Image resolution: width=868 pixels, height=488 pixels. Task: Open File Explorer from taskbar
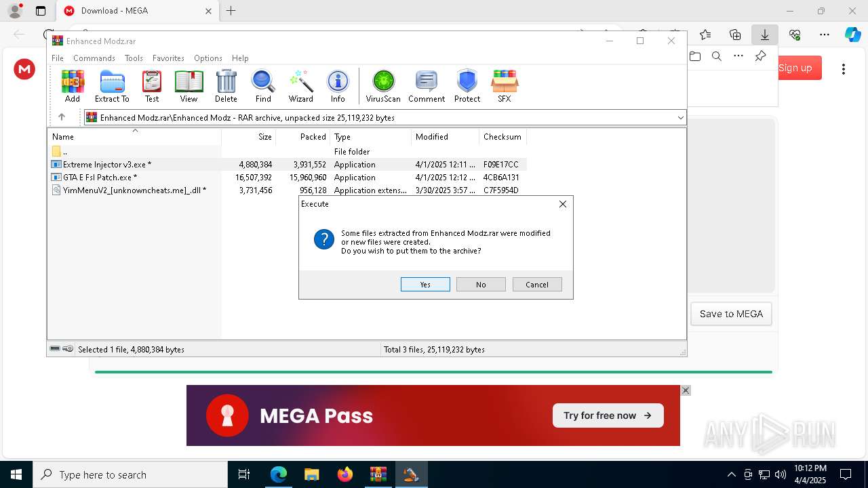(x=311, y=474)
